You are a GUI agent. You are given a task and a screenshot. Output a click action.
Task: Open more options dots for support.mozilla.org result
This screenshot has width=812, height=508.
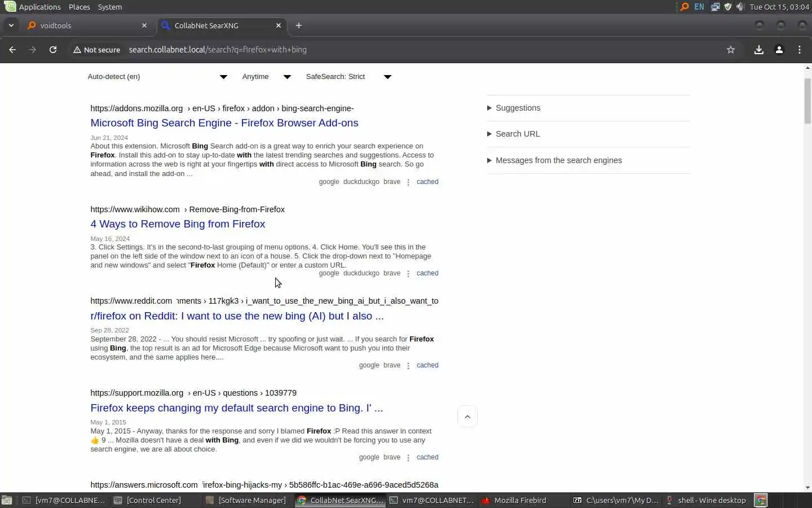coord(408,458)
